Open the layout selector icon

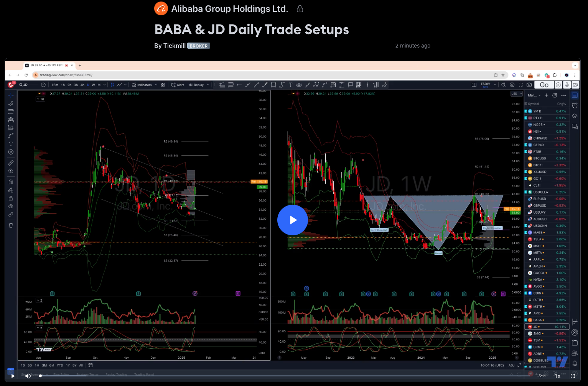pyautogui.click(x=474, y=85)
